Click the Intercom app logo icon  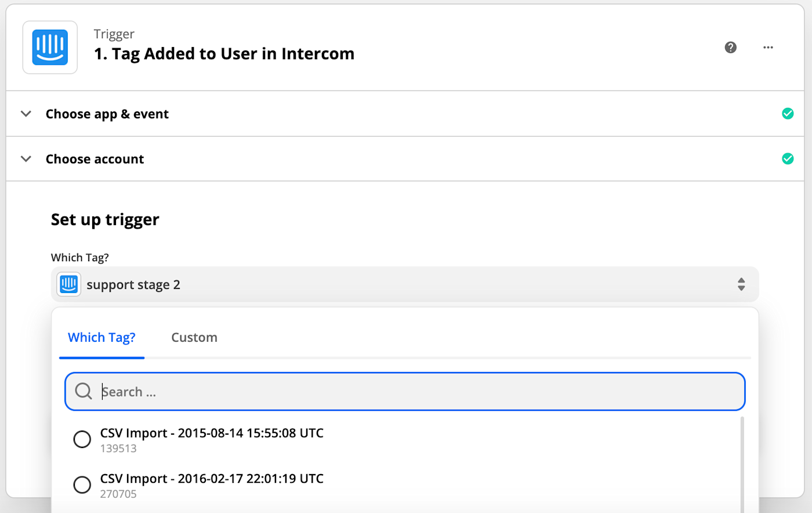[x=50, y=48]
